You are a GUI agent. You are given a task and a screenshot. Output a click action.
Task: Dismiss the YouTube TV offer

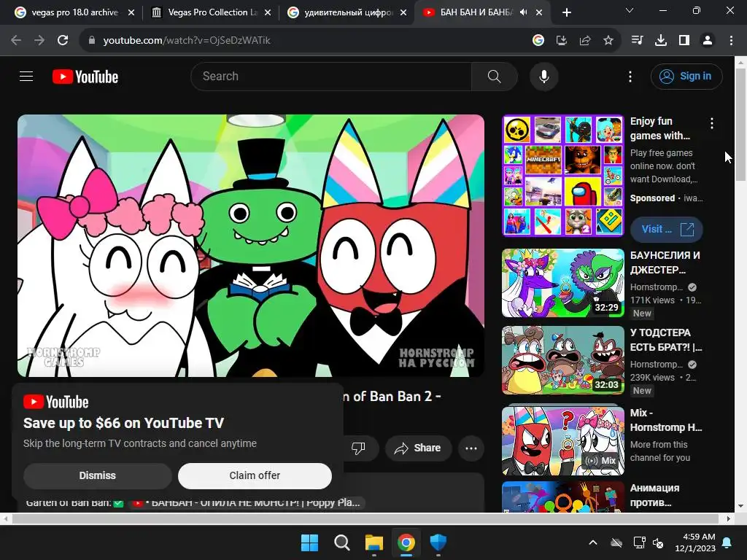point(98,475)
